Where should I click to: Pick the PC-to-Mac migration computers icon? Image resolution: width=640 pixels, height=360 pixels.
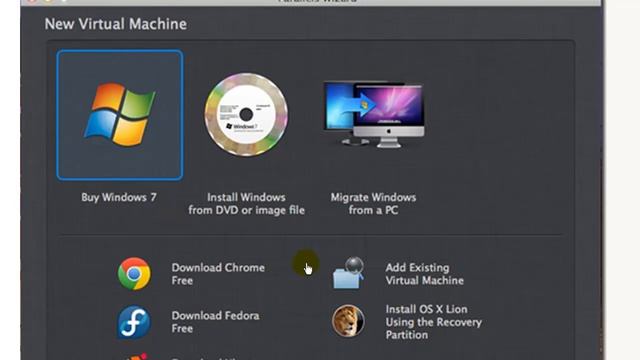tap(373, 114)
